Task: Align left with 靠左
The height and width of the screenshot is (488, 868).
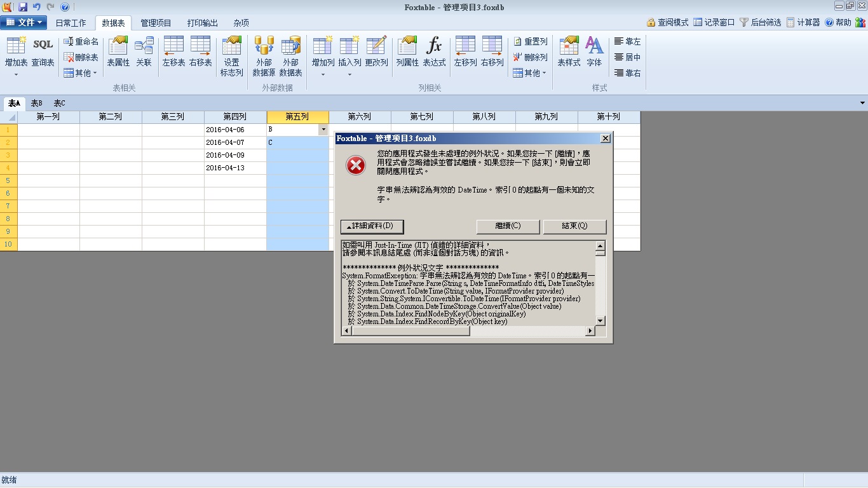Action: tap(627, 41)
